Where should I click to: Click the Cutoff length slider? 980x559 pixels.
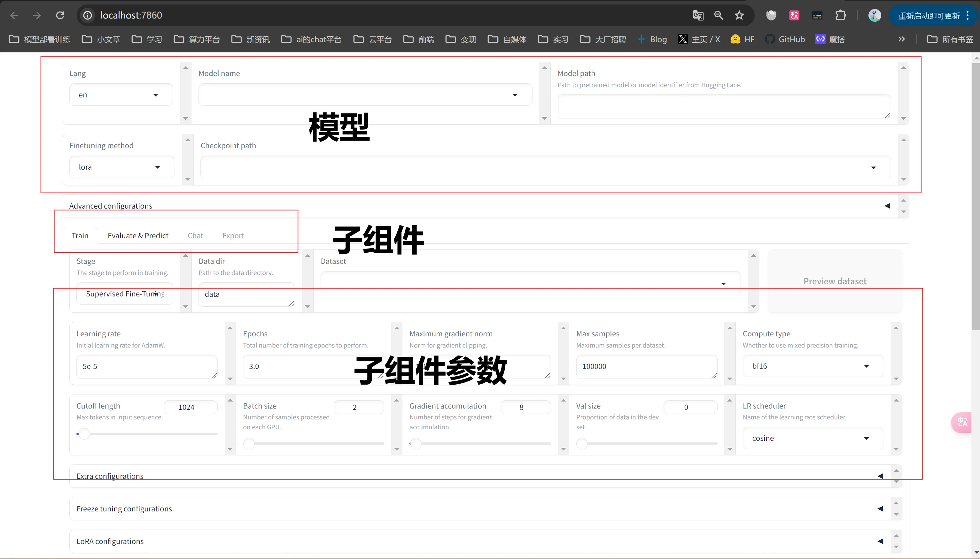147,434
